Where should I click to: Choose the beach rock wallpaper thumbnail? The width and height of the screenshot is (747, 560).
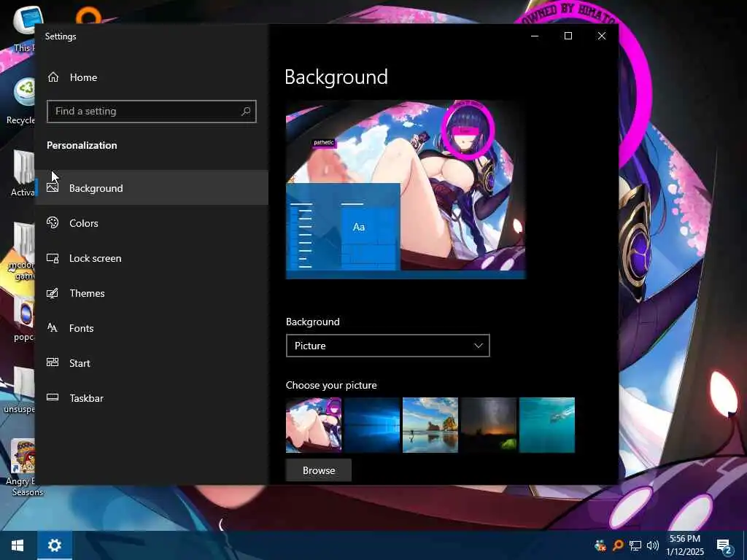click(x=430, y=425)
